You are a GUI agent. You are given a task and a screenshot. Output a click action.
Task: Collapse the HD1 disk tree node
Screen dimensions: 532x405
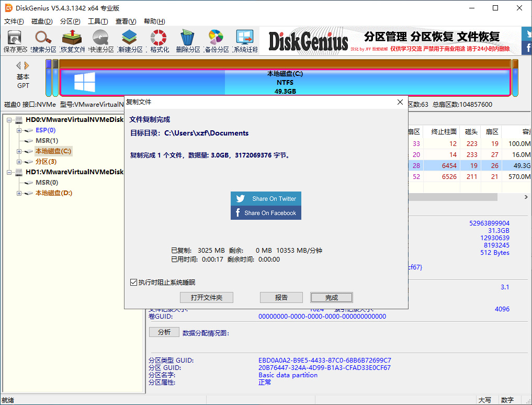pyautogui.click(x=9, y=173)
